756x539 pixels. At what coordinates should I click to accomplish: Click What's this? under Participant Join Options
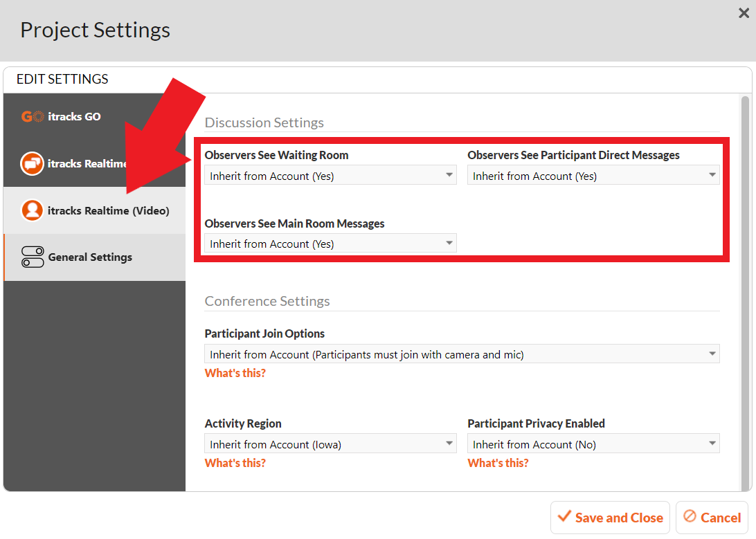pyautogui.click(x=235, y=373)
